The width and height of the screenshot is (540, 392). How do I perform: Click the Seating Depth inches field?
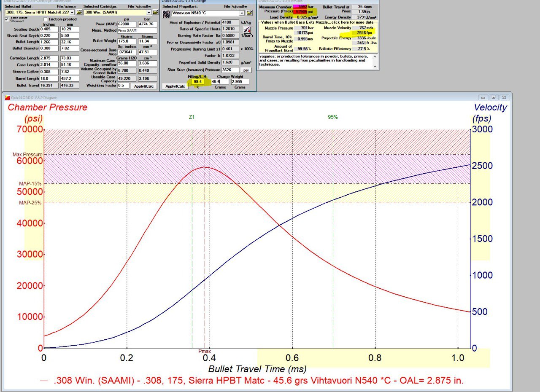(x=49, y=29)
